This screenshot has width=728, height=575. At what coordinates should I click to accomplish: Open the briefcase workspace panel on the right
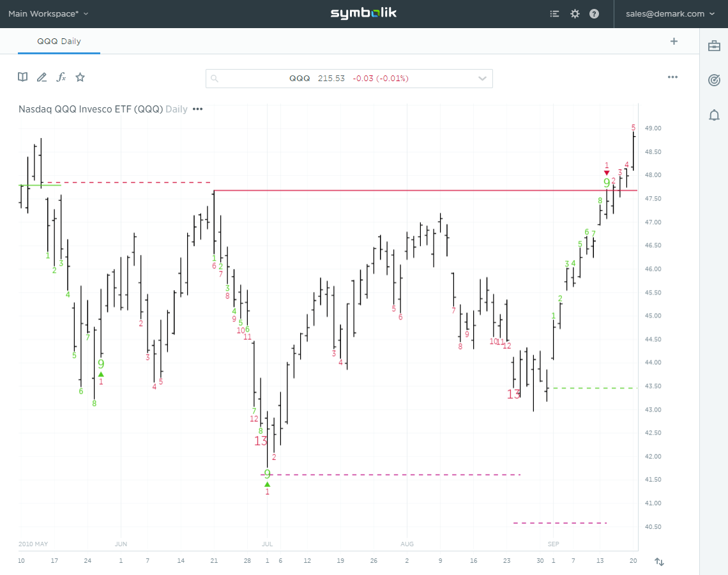point(713,45)
